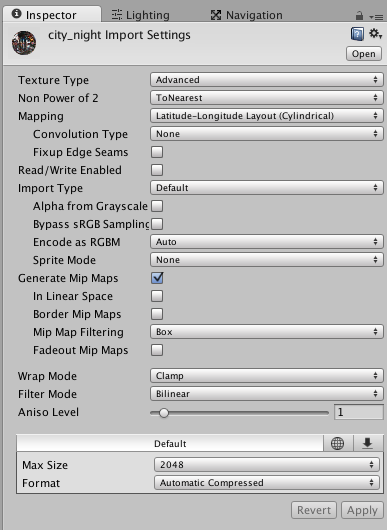Open the Convolution Type dropdown
The height and width of the screenshot is (530, 387).
[x=267, y=134]
